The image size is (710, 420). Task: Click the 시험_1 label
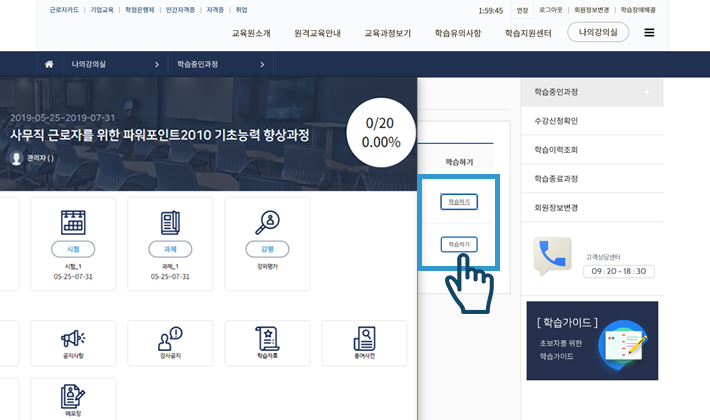[x=73, y=267]
